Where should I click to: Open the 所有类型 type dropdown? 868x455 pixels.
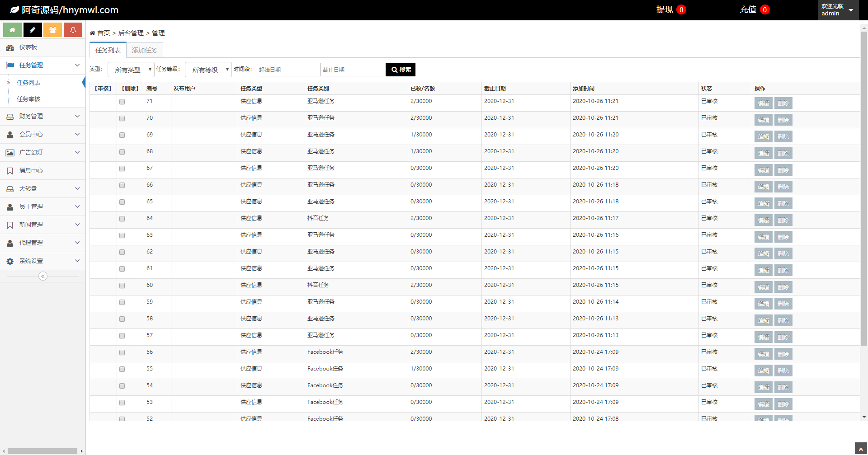(x=131, y=70)
